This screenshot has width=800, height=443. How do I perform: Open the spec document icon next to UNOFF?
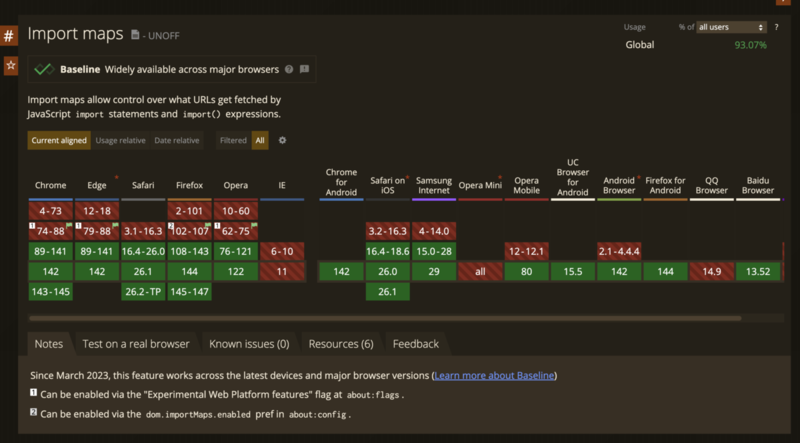coord(135,35)
